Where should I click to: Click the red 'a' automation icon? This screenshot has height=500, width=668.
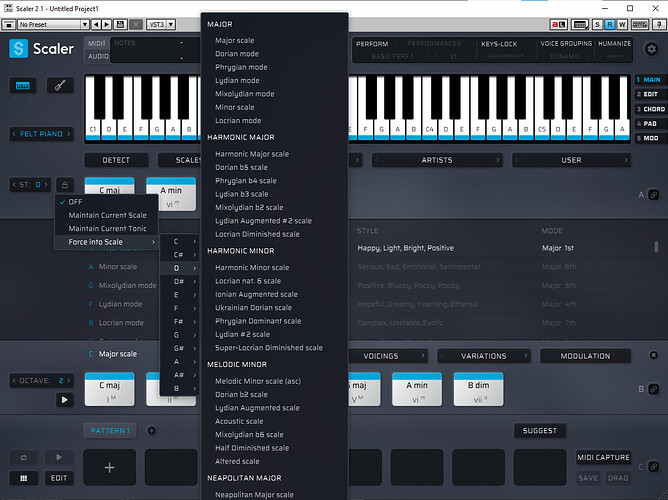point(559,24)
